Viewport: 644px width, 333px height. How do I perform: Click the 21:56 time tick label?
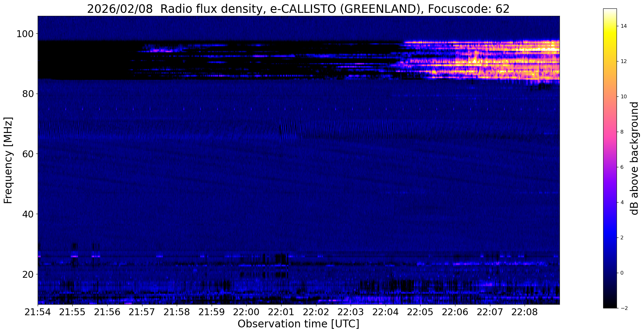pos(107,312)
